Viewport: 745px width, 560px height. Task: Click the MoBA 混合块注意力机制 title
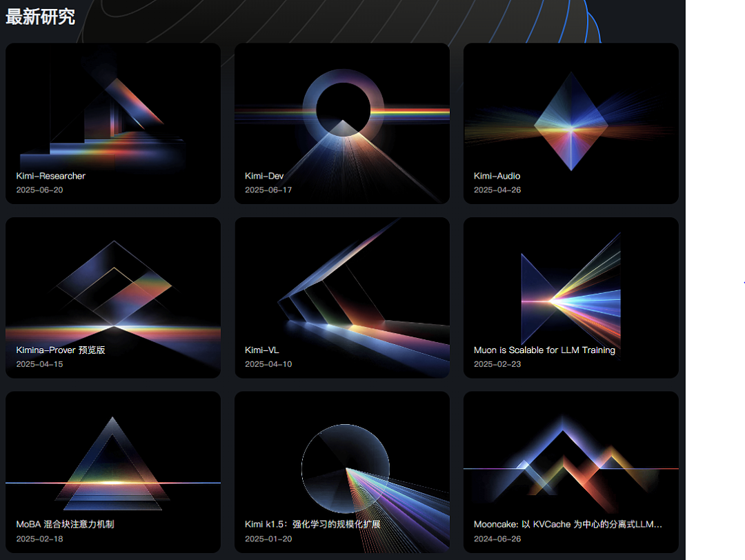(x=65, y=524)
